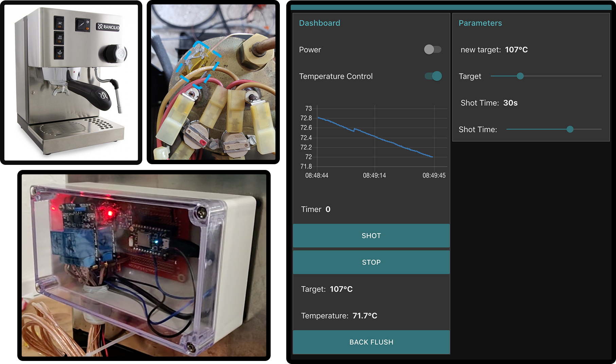Start a shot with the SHOT button

(371, 235)
